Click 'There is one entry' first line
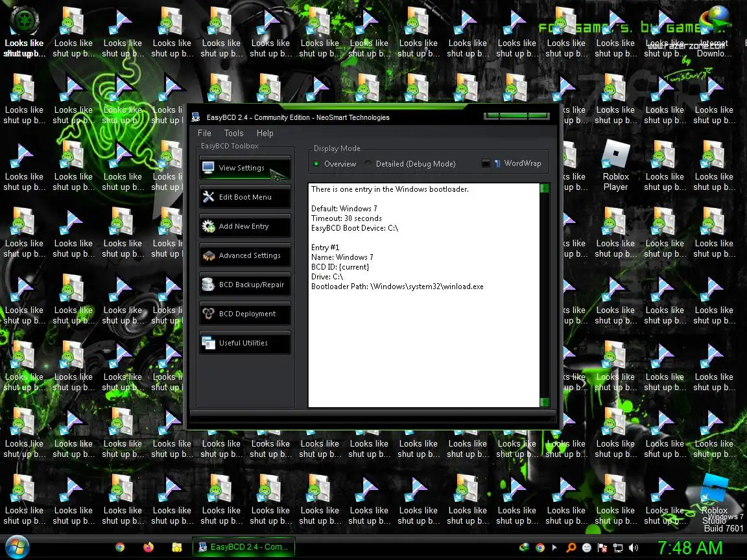747x560 pixels. pyautogui.click(x=390, y=189)
